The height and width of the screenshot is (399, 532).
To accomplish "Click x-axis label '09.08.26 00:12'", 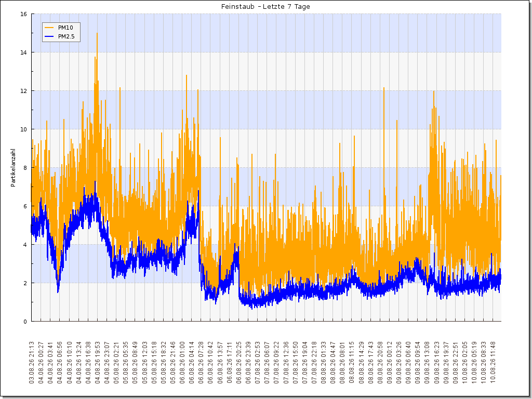I will click(390, 362).
